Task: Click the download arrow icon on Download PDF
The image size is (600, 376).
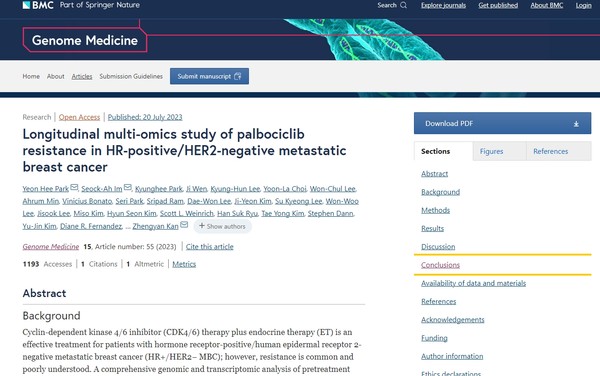Action: coord(576,124)
